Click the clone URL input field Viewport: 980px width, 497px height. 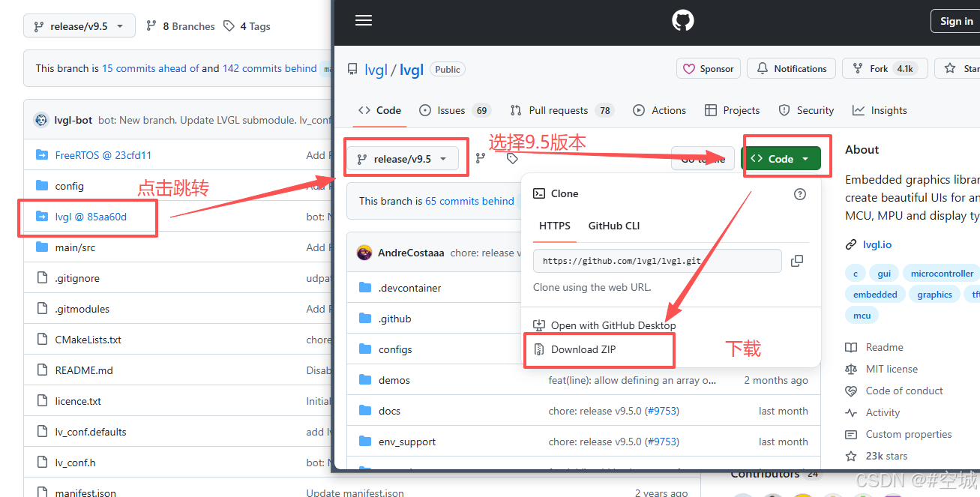click(x=658, y=261)
